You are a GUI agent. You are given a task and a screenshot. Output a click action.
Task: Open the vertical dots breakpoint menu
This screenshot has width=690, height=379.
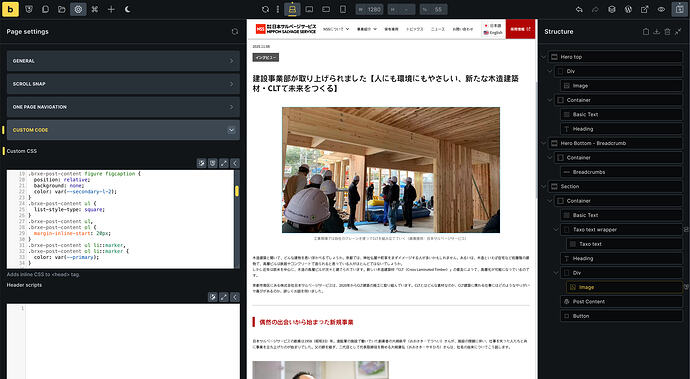coord(278,9)
